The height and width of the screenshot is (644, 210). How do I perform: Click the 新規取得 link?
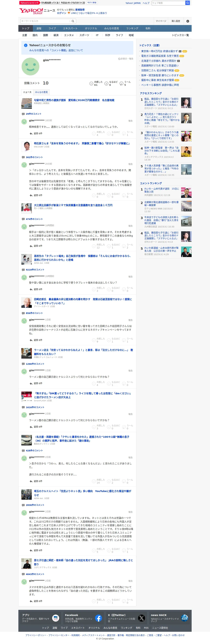point(80,10)
